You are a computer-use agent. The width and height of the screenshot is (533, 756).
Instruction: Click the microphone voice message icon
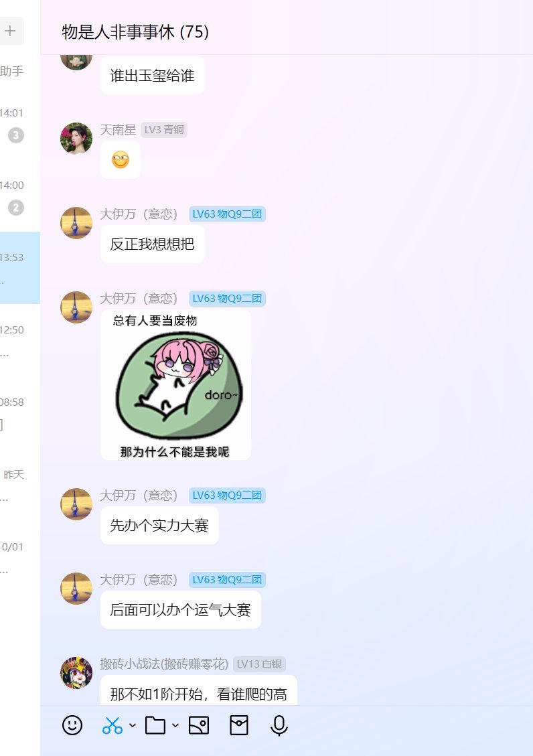279,725
